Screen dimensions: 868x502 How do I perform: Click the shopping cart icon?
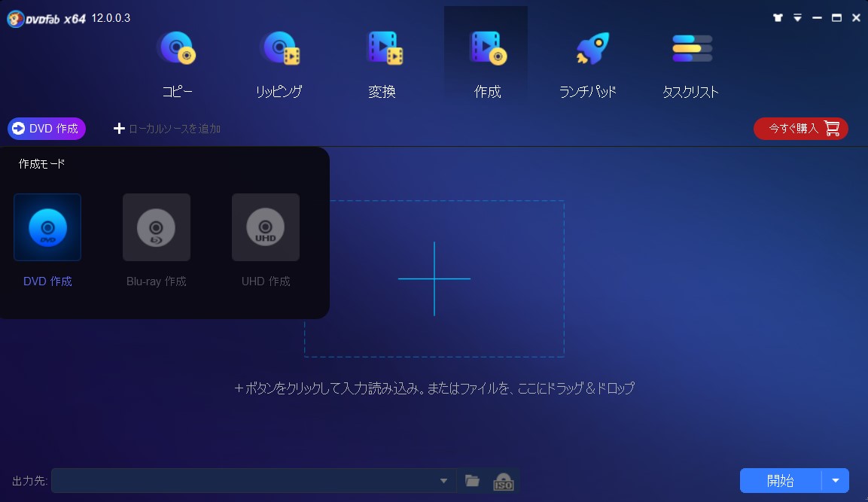point(832,129)
